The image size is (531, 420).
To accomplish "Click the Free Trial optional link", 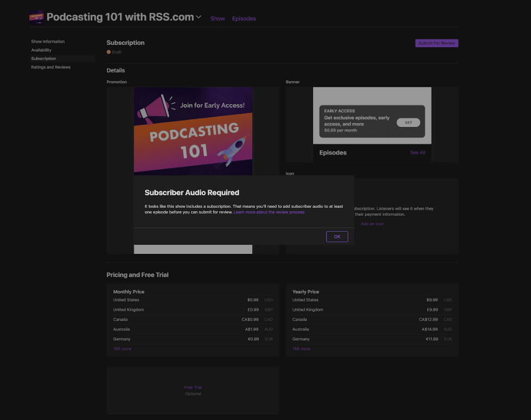I will [x=193, y=387].
